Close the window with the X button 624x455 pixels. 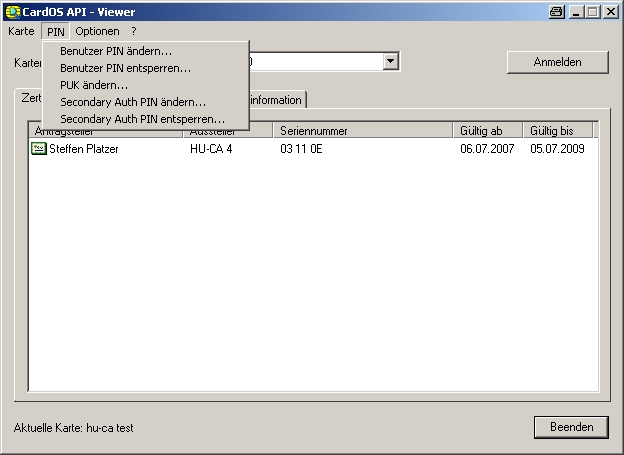point(611,12)
